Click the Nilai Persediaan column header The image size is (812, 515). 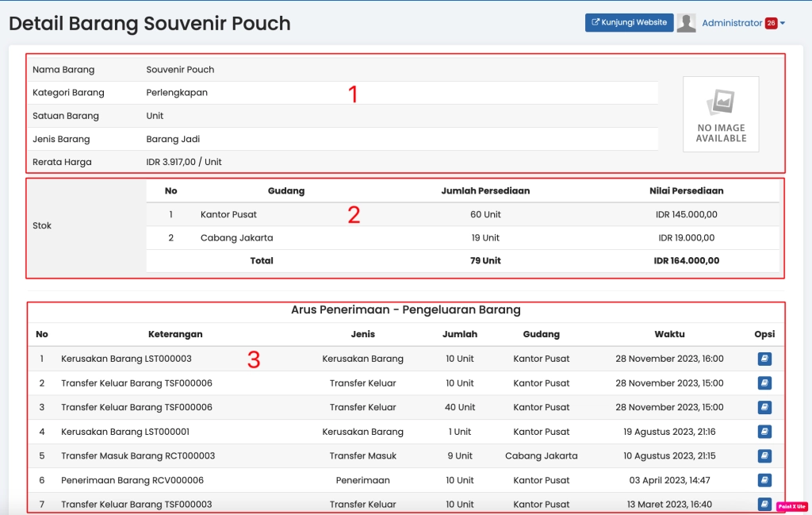pos(686,190)
